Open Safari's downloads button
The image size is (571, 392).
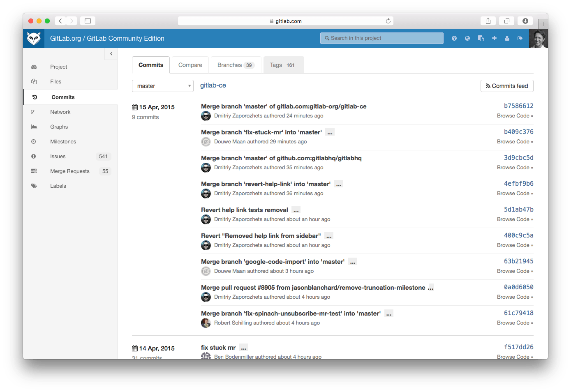tap(525, 21)
